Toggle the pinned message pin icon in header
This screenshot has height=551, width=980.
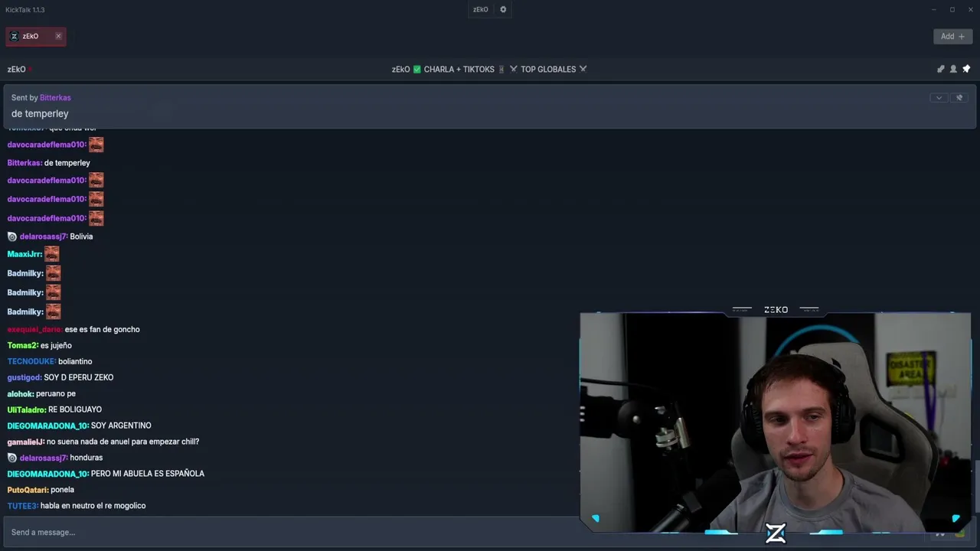(x=966, y=69)
